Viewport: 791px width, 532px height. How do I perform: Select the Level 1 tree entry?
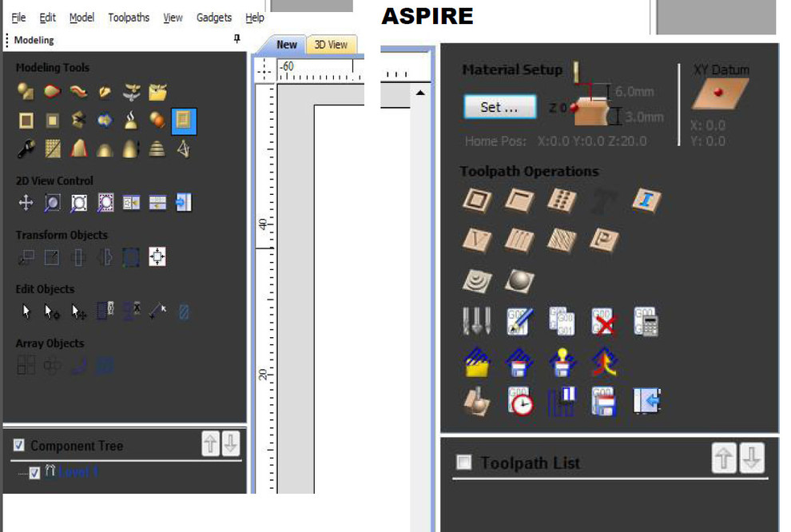[x=78, y=473]
